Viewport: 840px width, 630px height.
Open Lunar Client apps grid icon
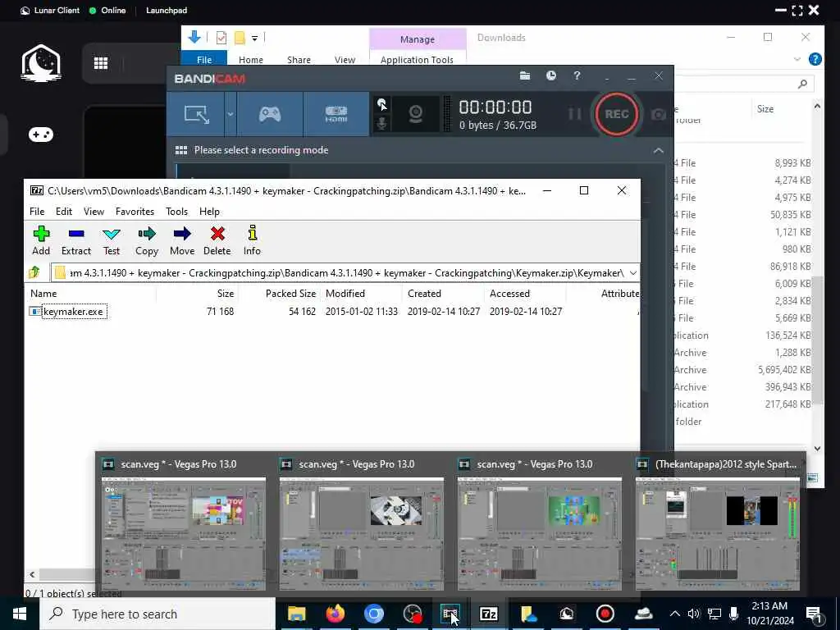[101, 63]
